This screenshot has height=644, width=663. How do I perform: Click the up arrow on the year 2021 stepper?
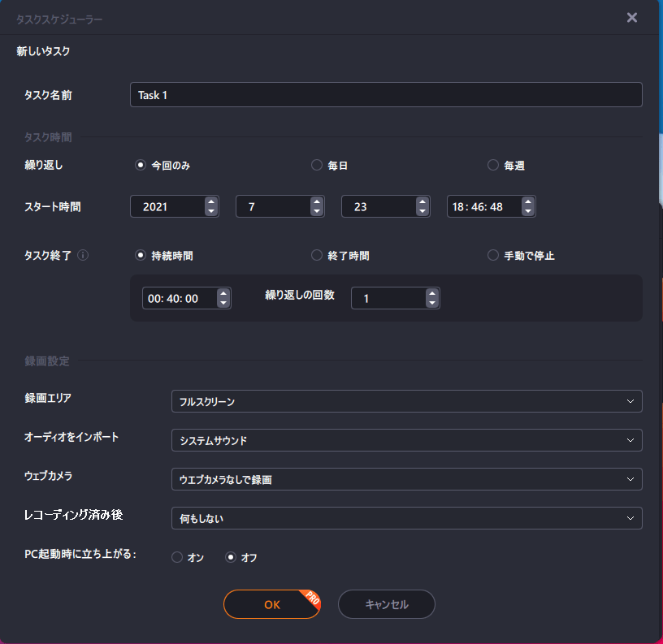pos(212,201)
